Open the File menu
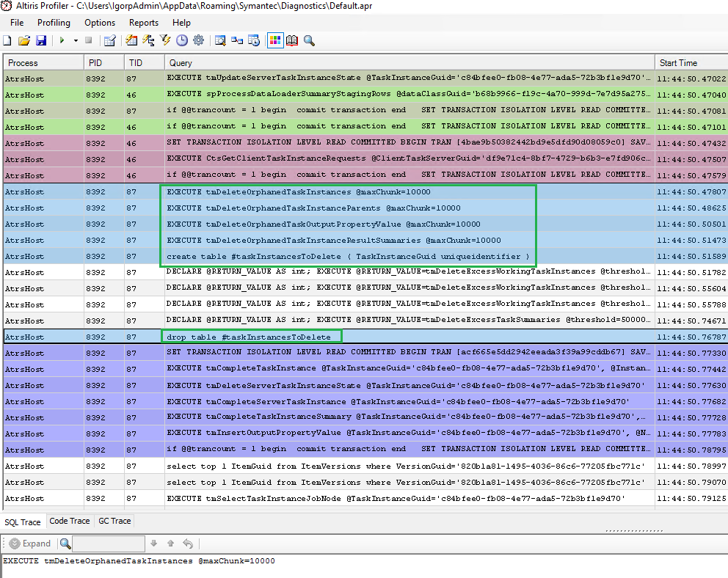 [x=17, y=23]
